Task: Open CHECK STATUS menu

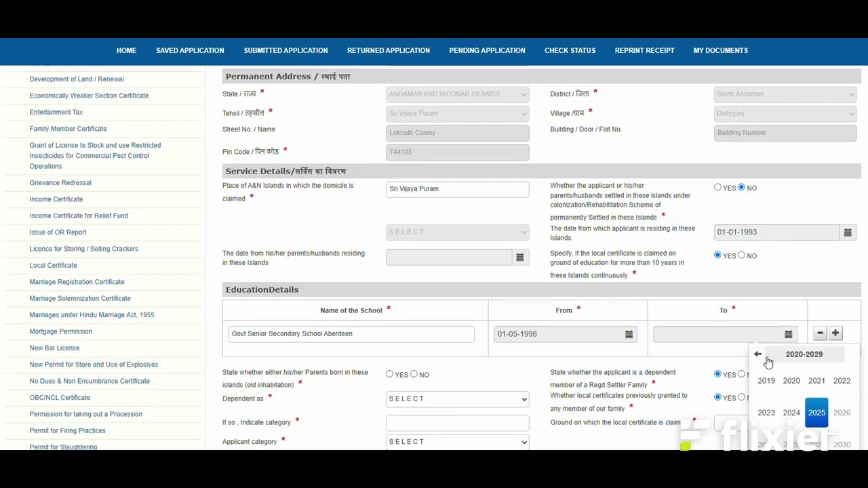Action: coord(570,50)
